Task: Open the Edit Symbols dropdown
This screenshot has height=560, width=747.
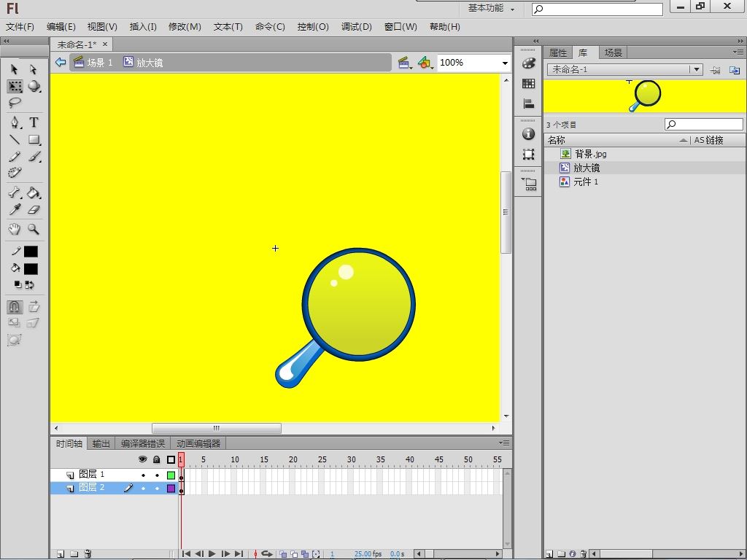Action: pos(425,63)
